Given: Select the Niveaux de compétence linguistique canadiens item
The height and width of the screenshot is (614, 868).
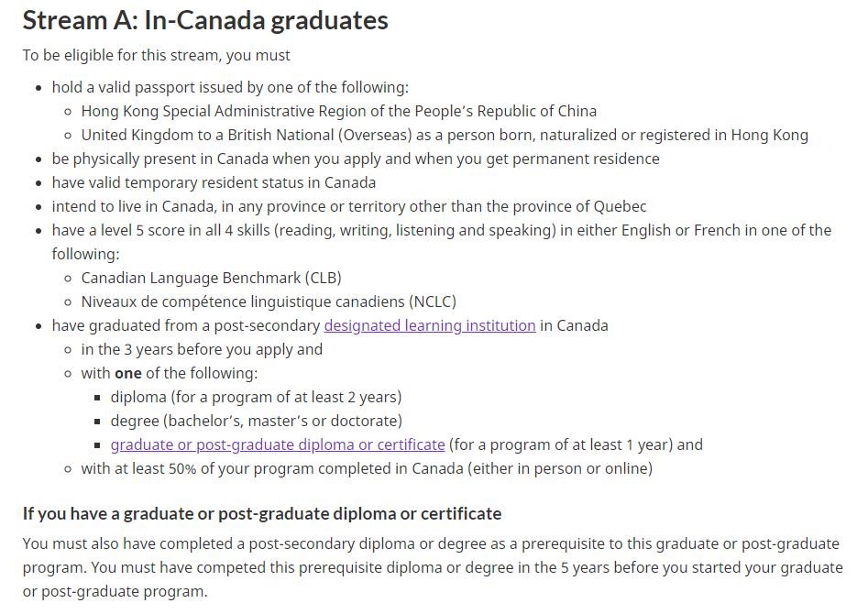Looking at the screenshot, I should (269, 302).
